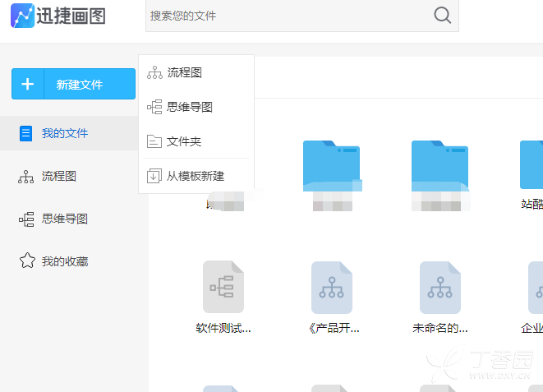543x392 pixels.
Task: Open the 《产品开... flowchart file icon
Action: pyautogui.click(x=332, y=288)
